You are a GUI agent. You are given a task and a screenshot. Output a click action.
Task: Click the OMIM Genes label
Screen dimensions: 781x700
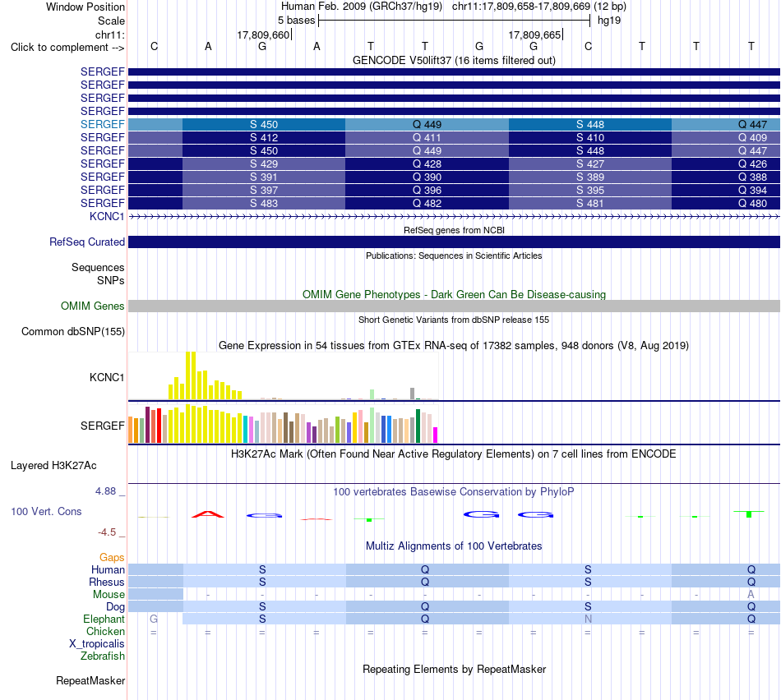pos(92,306)
